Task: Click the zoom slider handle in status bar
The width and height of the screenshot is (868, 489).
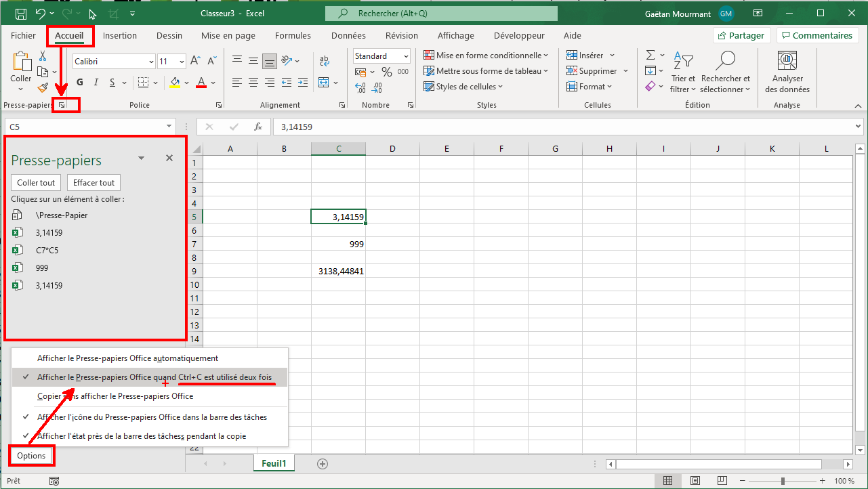Action: (x=783, y=481)
